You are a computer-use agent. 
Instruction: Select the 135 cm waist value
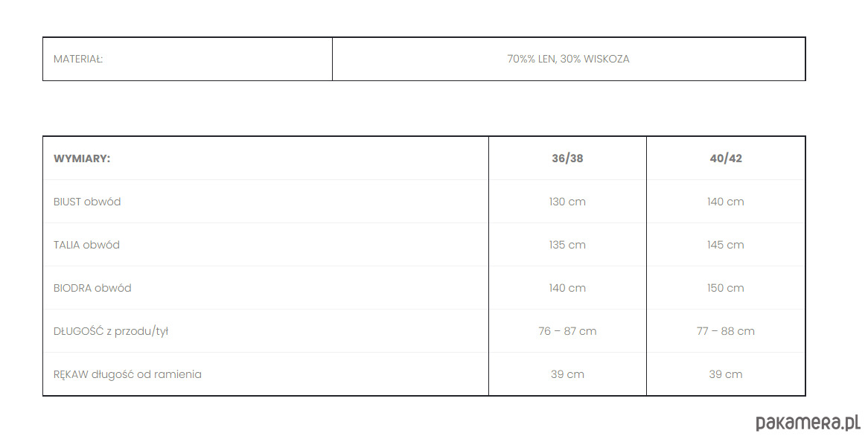click(x=567, y=245)
